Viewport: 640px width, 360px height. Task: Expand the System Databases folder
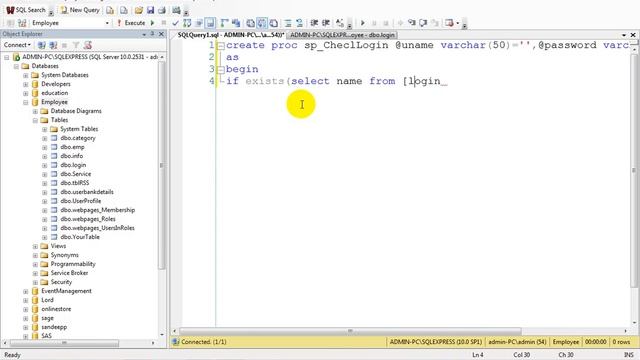pyautogui.click(x=26, y=75)
